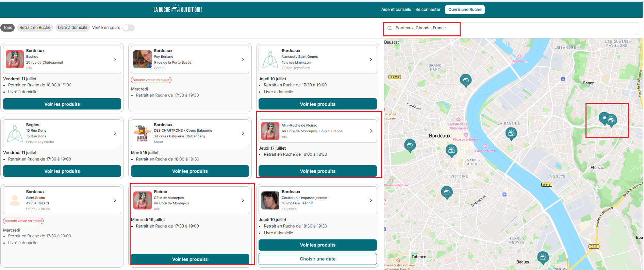Click the Bordeaux, Gironde location search field
The width and height of the screenshot is (644, 270).
511,28
